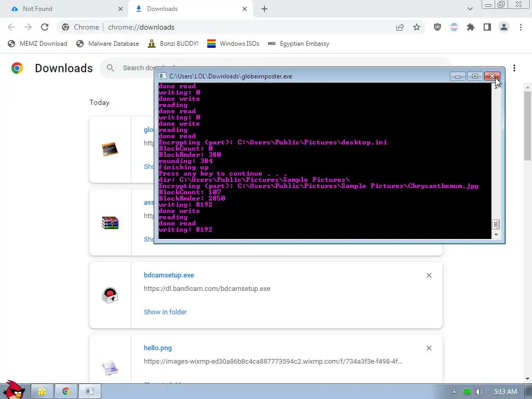Image resolution: width=532 pixels, height=399 pixels.
Task: Click the console scrollbar thumb
Action: 496,224
